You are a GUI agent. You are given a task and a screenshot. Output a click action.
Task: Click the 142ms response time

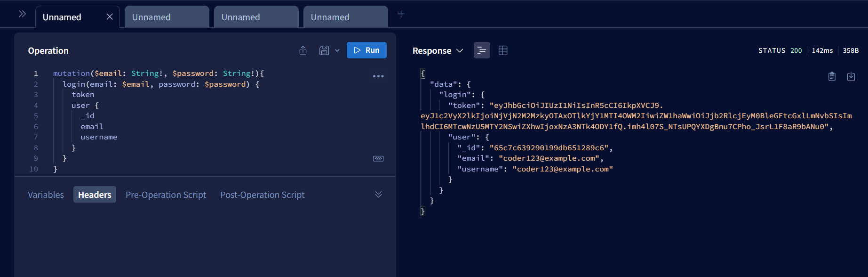coord(822,50)
